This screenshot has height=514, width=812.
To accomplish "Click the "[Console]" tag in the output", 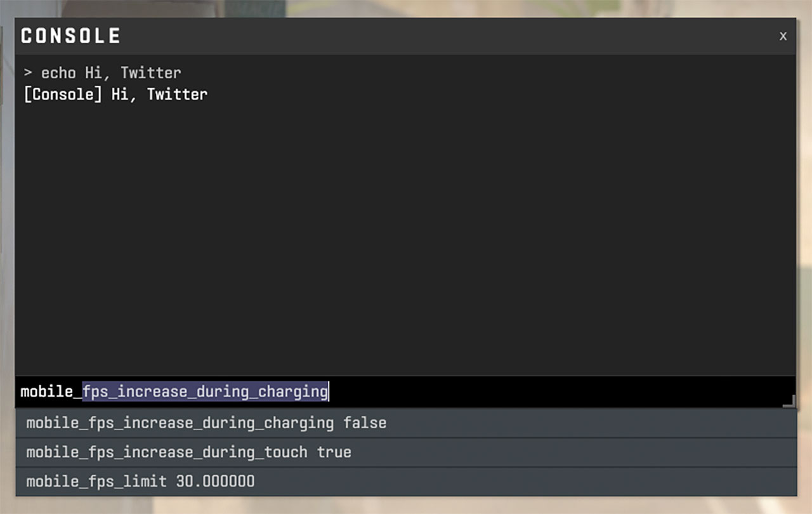I will pos(62,95).
